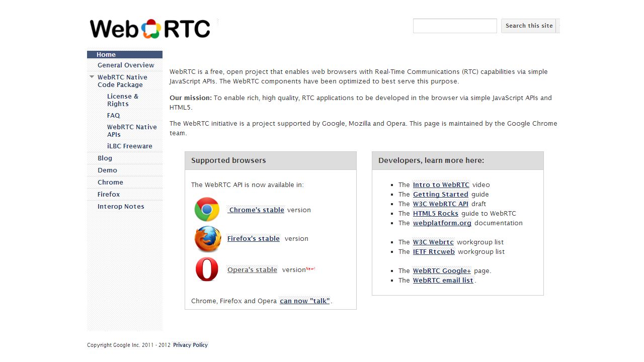Go to License & Rights page
The image size is (644, 362).
click(123, 100)
